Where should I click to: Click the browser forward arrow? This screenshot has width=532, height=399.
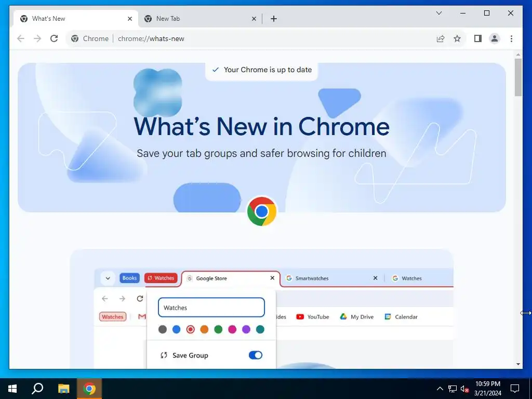(37, 38)
